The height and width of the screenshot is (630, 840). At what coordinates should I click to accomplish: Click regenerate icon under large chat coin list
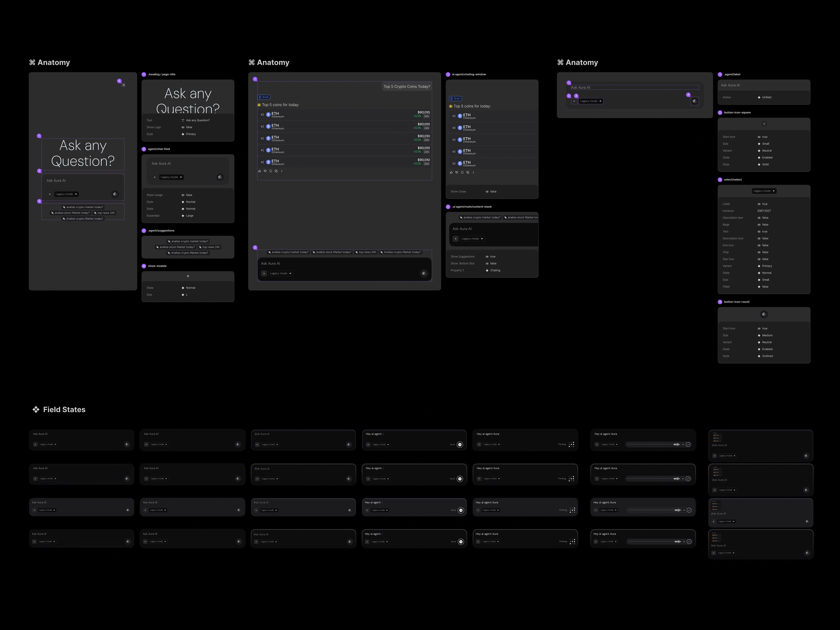(x=271, y=171)
